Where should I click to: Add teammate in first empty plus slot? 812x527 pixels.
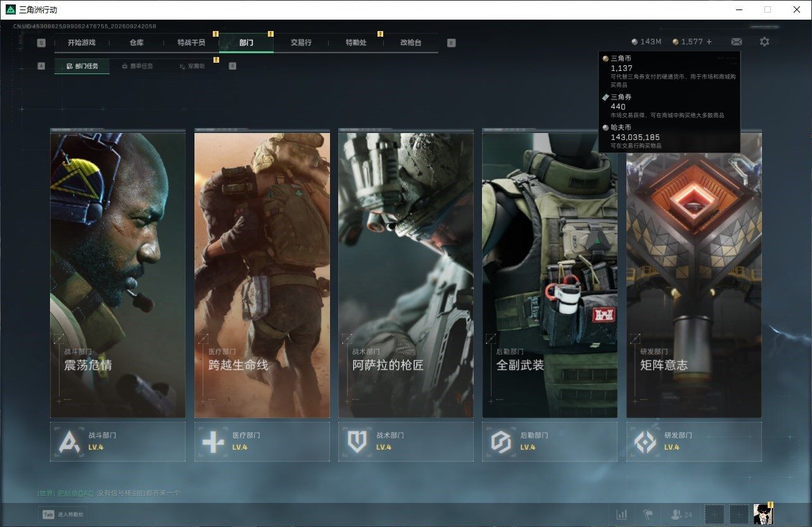(x=715, y=514)
